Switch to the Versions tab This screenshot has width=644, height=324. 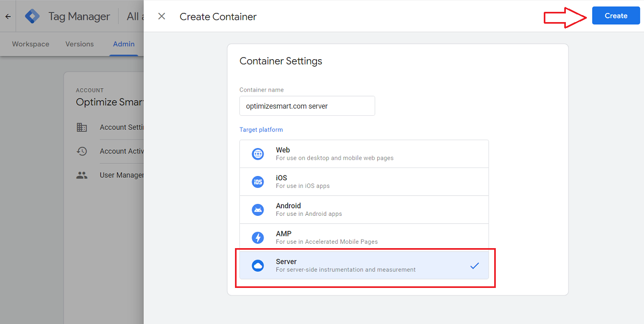(79, 44)
